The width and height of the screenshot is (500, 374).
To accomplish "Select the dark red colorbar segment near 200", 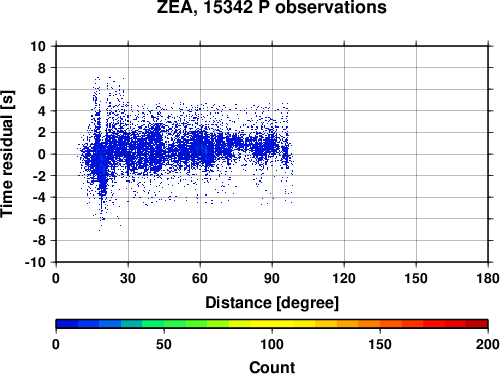I will pyautogui.click(x=477, y=324).
